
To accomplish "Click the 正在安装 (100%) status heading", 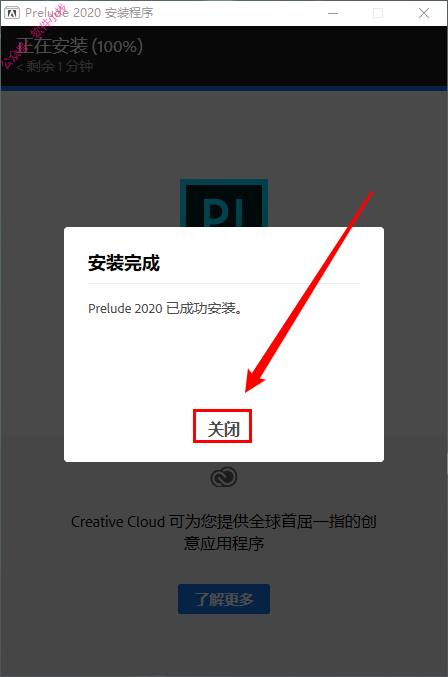I will pyautogui.click(x=79, y=47).
